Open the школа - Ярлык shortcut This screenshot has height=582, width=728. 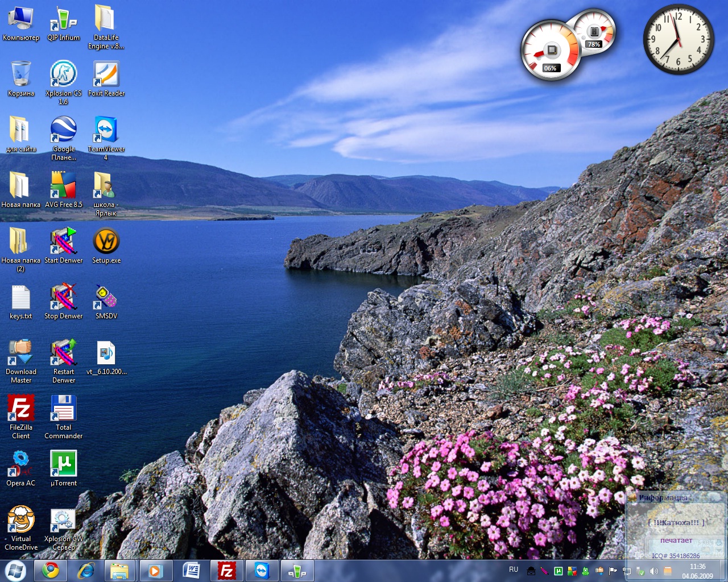pos(106,194)
